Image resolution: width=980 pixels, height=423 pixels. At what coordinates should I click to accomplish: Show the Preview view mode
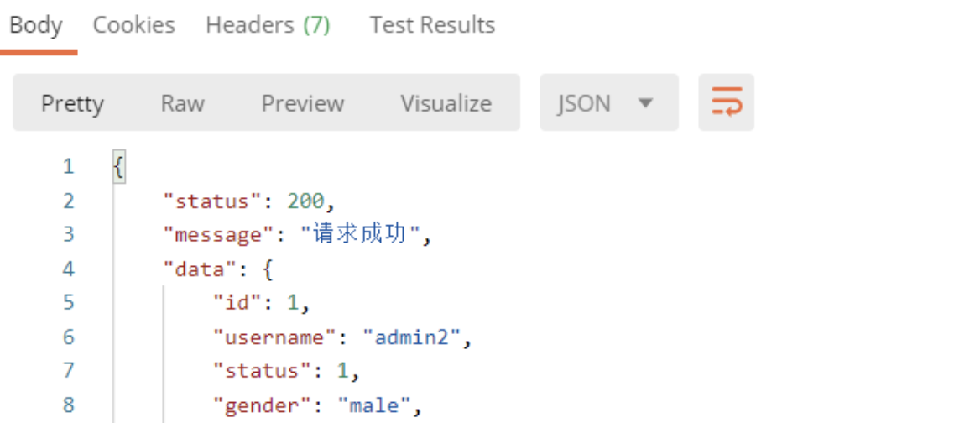click(302, 103)
